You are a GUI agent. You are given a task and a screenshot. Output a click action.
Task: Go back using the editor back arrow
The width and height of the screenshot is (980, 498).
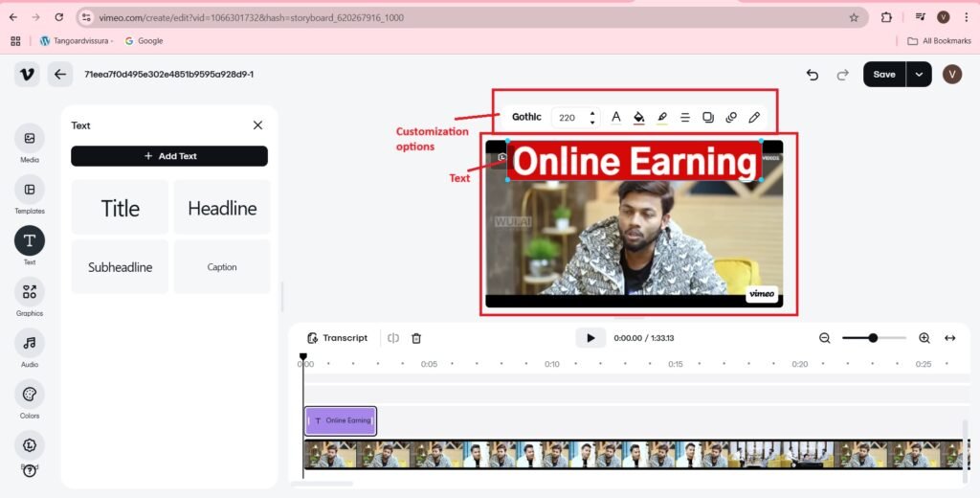point(60,75)
